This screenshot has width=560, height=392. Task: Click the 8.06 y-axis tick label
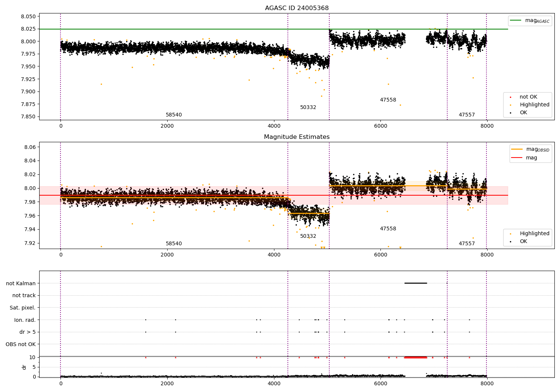click(x=30, y=147)
